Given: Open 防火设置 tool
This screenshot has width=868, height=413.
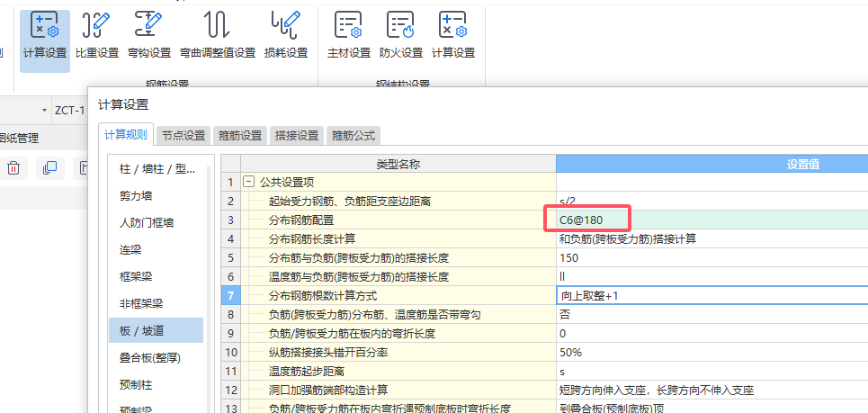Looking at the screenshot, I should click(401, 37).
